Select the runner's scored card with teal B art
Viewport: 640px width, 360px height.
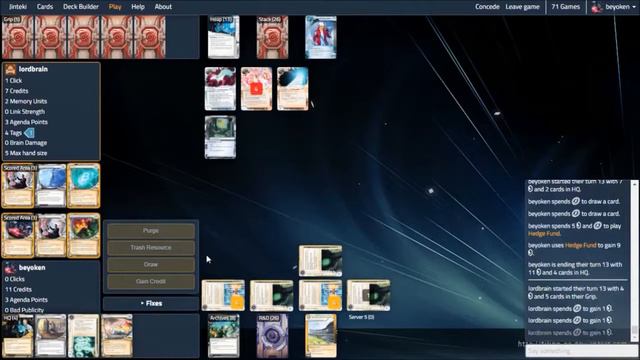pos(84,186)
